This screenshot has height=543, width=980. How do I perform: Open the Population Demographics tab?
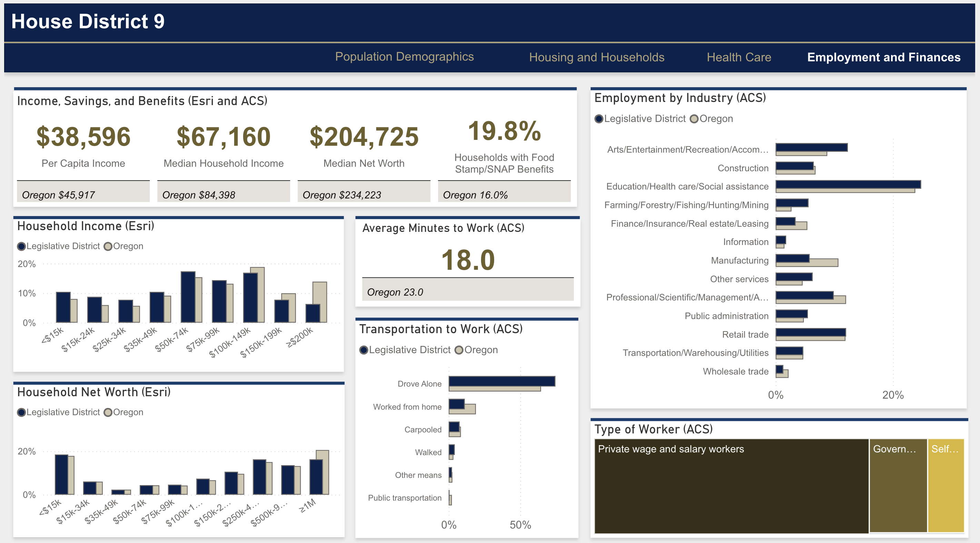404,57
